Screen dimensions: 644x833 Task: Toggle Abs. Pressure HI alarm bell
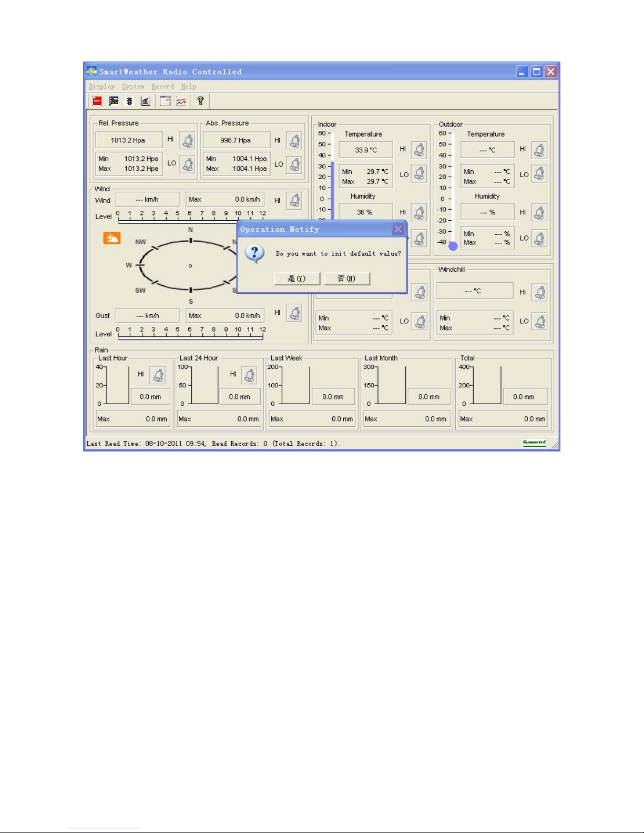[294, 140]
